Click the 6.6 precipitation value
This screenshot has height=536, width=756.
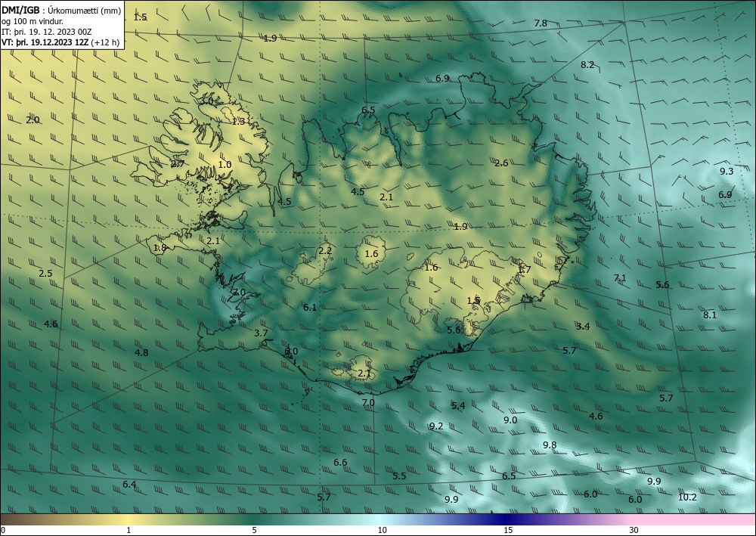pyautogui.click(x=340, y=462)
